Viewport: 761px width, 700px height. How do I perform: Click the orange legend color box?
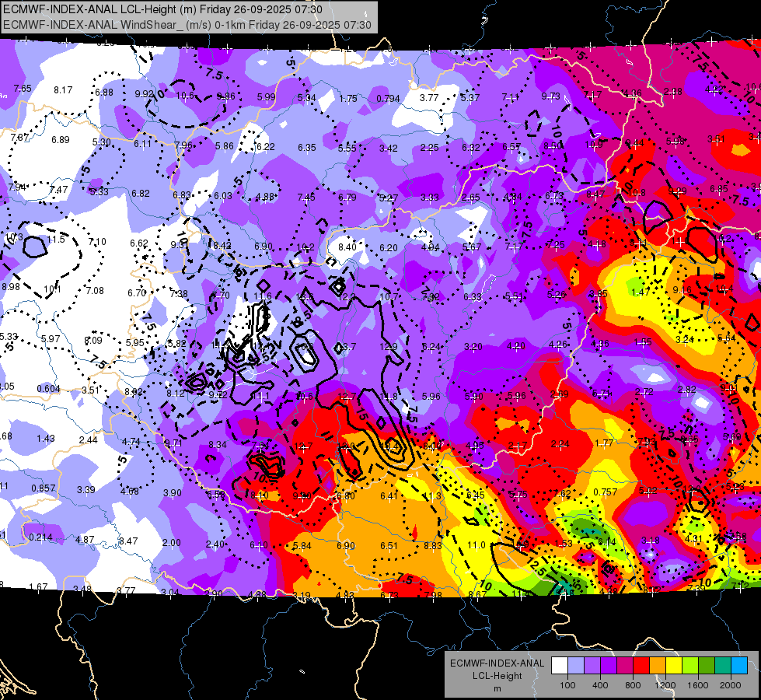coord(658,666)
